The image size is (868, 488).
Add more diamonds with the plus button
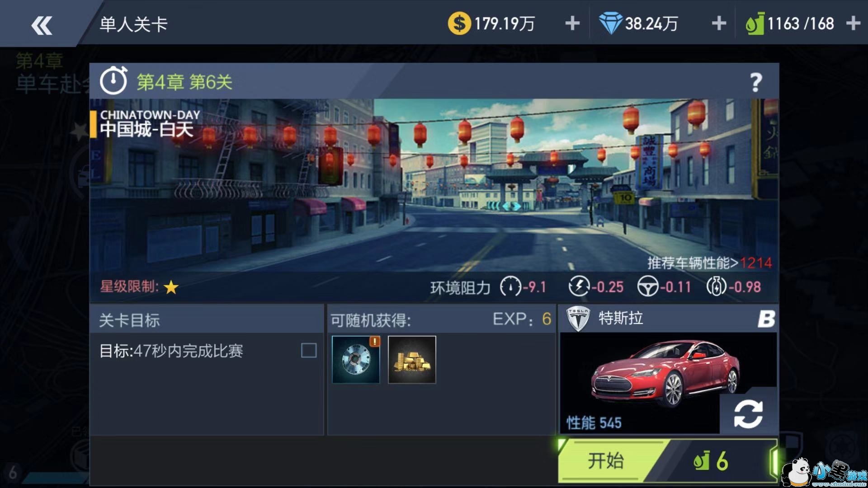[719, 23]
